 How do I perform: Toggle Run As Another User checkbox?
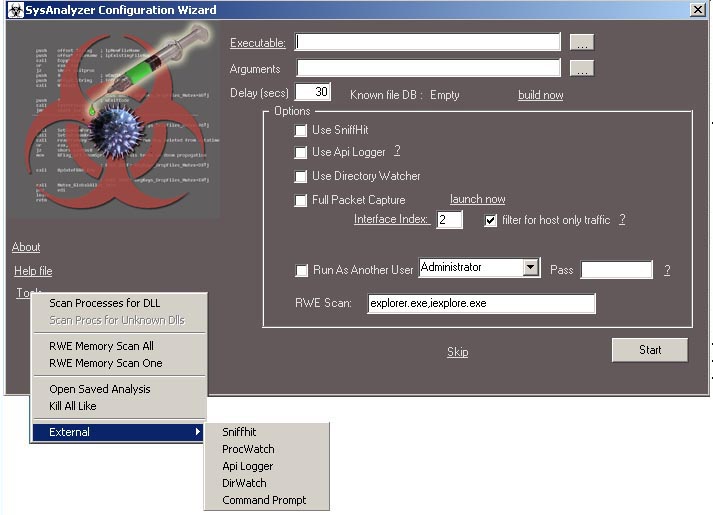pyautogui.click(x=301, y=270)
